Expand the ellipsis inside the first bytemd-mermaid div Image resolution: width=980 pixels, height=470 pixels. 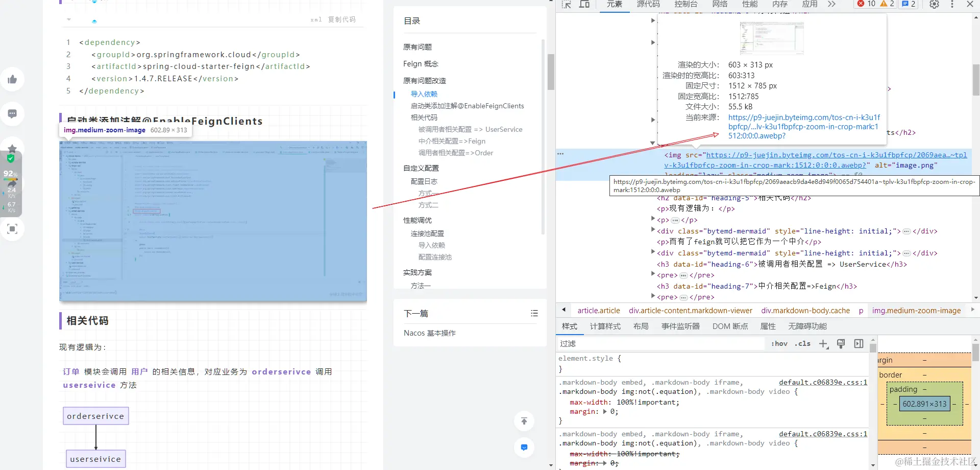click(x=906, y=231)
